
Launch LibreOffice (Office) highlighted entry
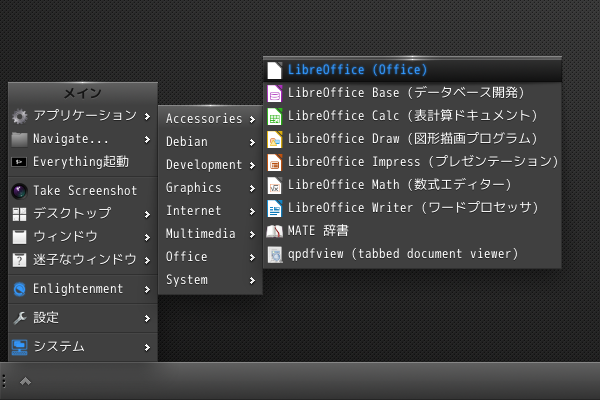point(412,70)
